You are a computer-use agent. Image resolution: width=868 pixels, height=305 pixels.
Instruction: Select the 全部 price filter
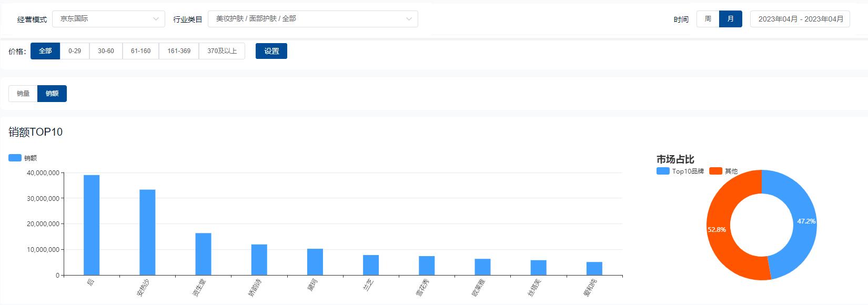coord(45,51)
